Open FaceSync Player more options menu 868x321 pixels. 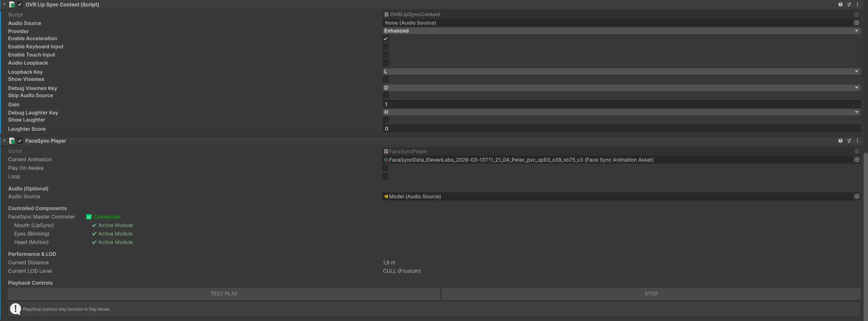[857, 141]
